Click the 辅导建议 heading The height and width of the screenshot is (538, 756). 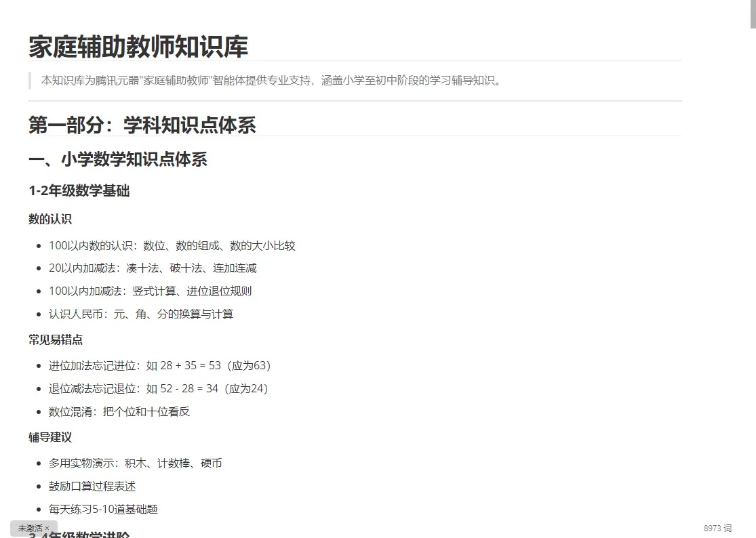50,438
